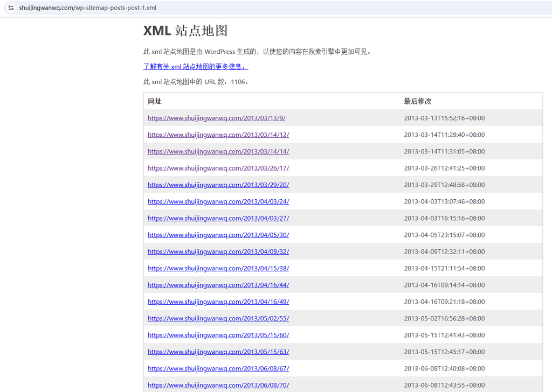Select timestamp 2013-03-14T11:31:05+08:00
This screenshot has width=552, height=392.
tap(444, 151)
